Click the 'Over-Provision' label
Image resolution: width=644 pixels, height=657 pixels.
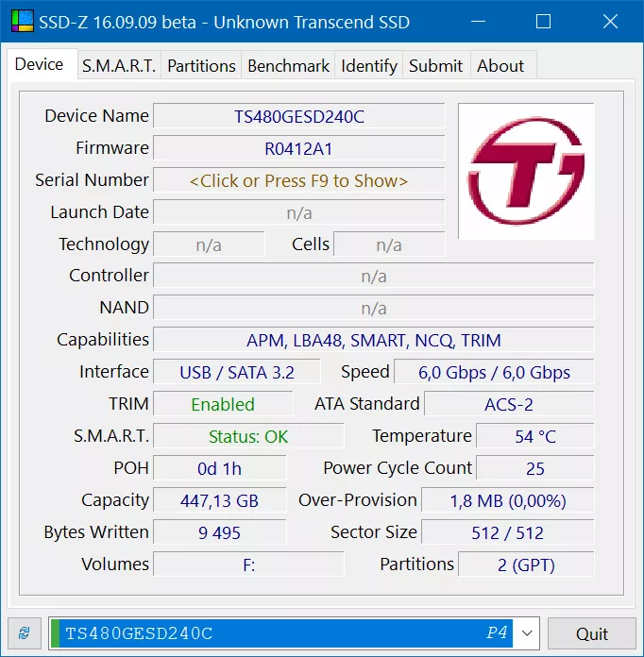click(x=358, y=500)
